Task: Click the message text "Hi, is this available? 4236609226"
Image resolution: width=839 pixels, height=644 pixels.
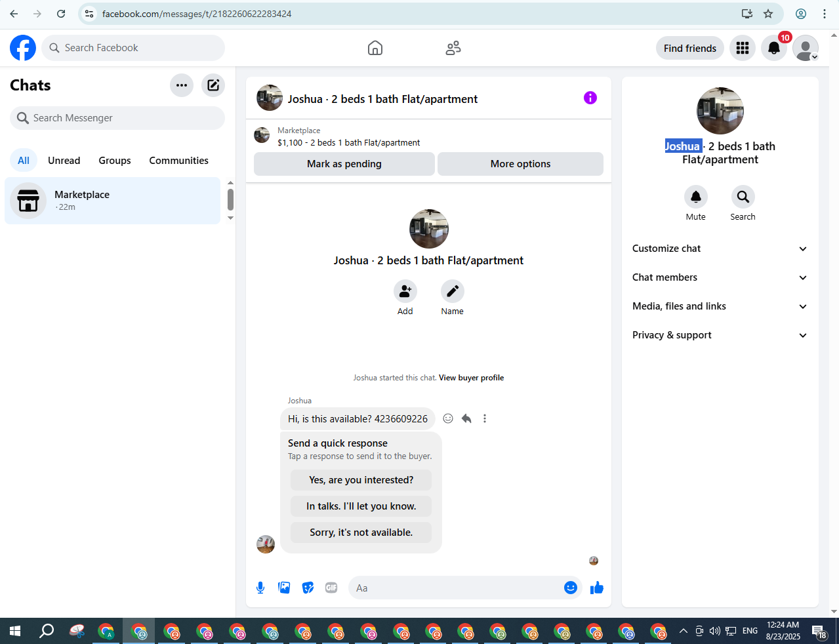Action: [x=358, y=419]
